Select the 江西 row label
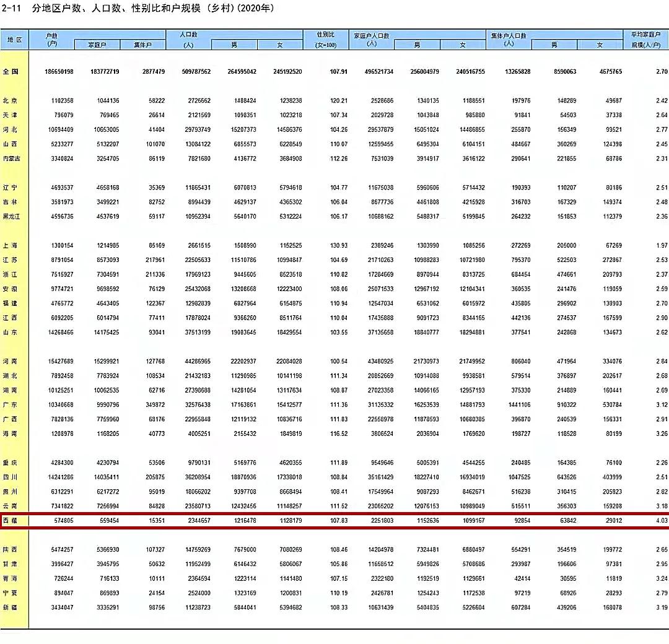The image size is (669, 644). [x=11, y=318]
